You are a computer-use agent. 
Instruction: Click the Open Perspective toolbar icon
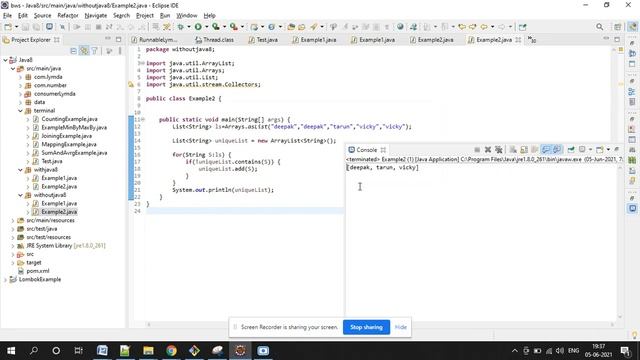618,27
